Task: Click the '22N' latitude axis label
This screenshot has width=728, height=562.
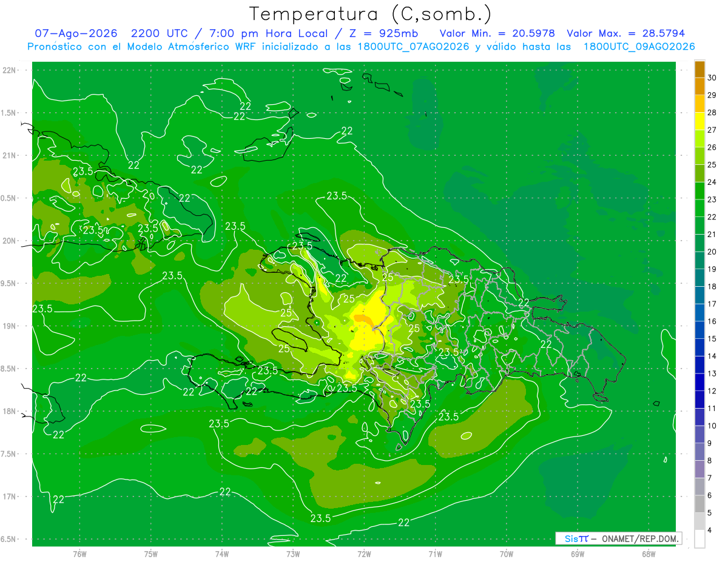Action: (9, 70)
